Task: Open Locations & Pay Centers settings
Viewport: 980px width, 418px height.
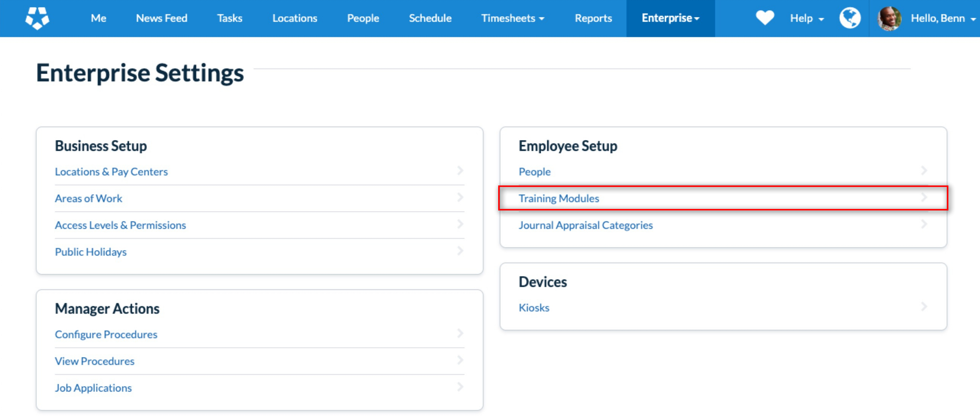Action: (111, 172)
